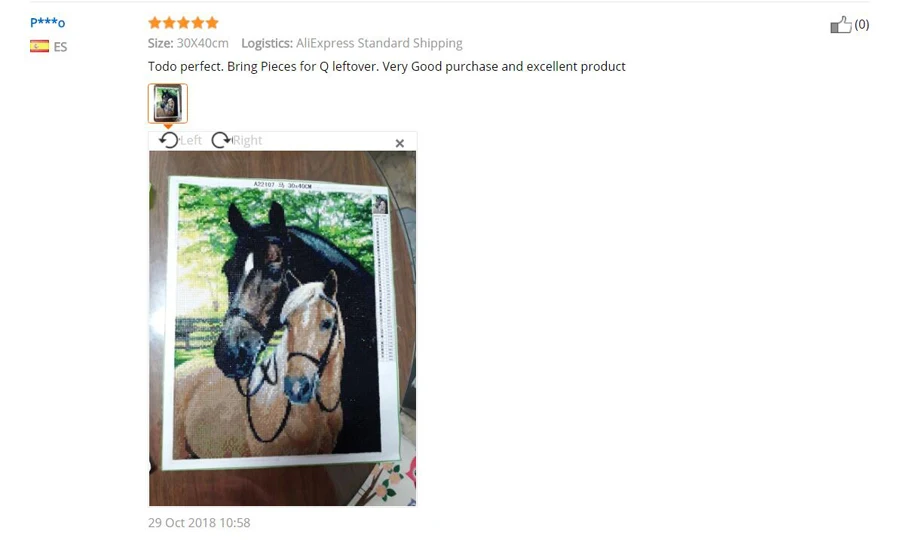Click the second orange rating star
This screenshot has height=540, width=900.
pyautogui.click(x=169, y=23)
